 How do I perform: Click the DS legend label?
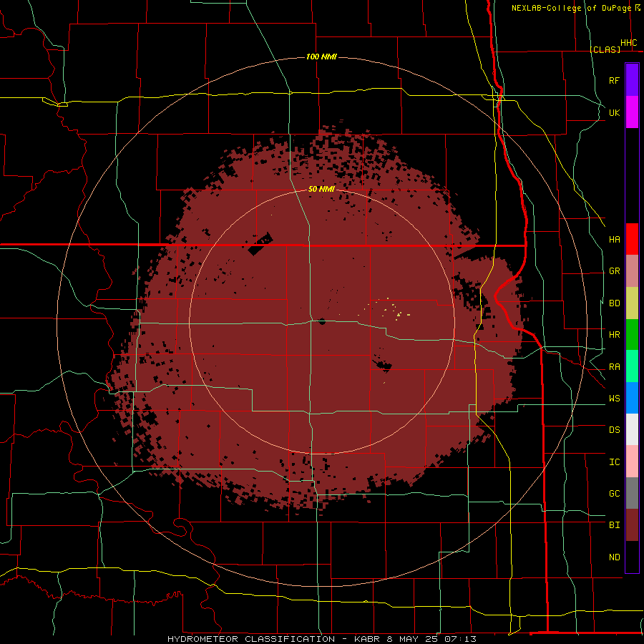click(614, 430)
